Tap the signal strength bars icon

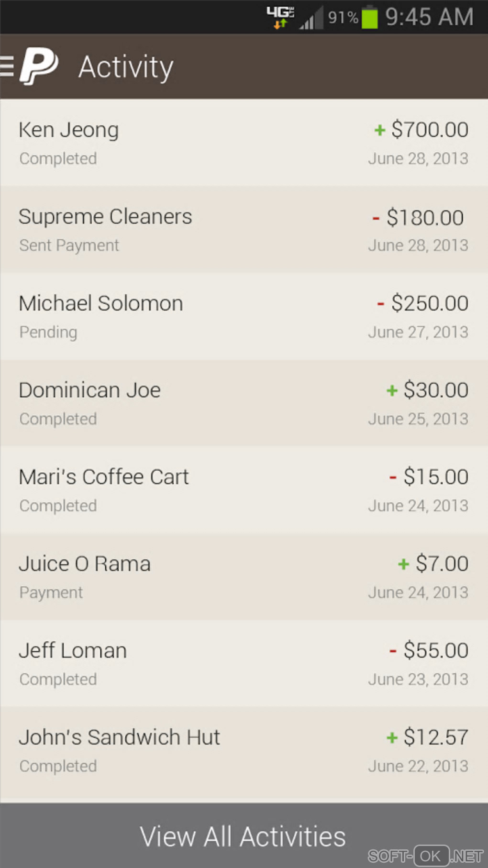pyautogui.click(x=312, y=18)
